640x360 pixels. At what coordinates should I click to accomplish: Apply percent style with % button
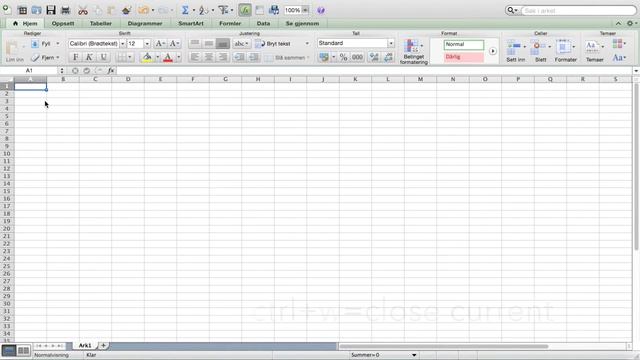[343, 57]
